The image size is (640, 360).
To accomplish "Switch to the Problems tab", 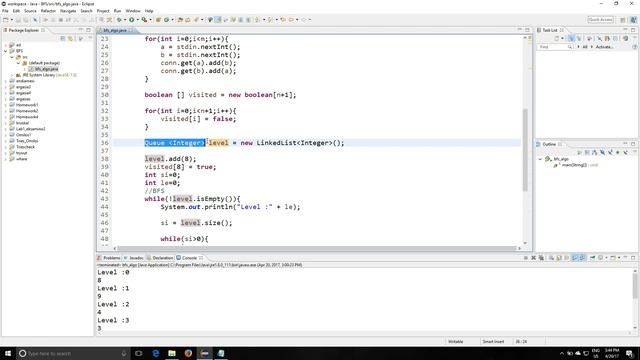I will (109, 258).
